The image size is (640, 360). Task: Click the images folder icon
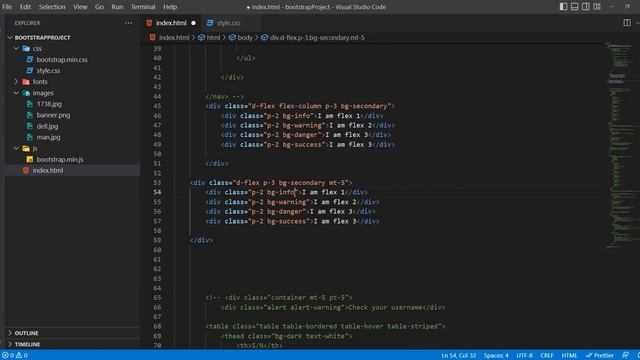click(26, 93)
